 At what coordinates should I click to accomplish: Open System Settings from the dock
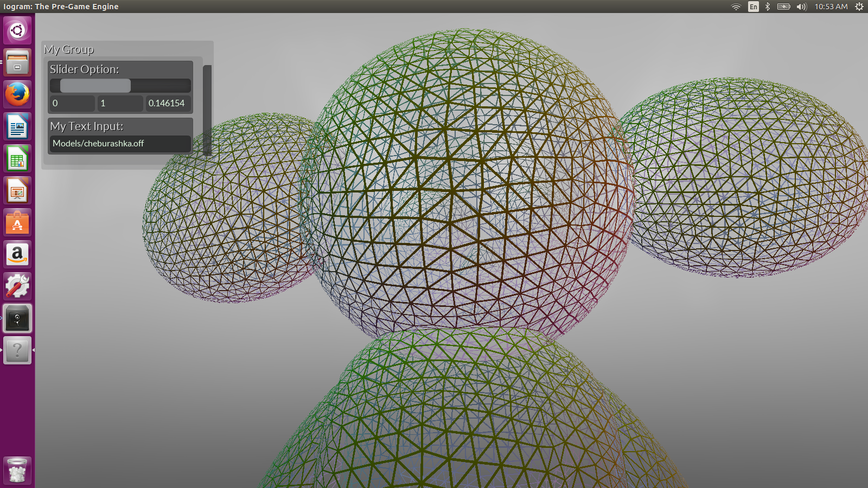coord(17,286)
